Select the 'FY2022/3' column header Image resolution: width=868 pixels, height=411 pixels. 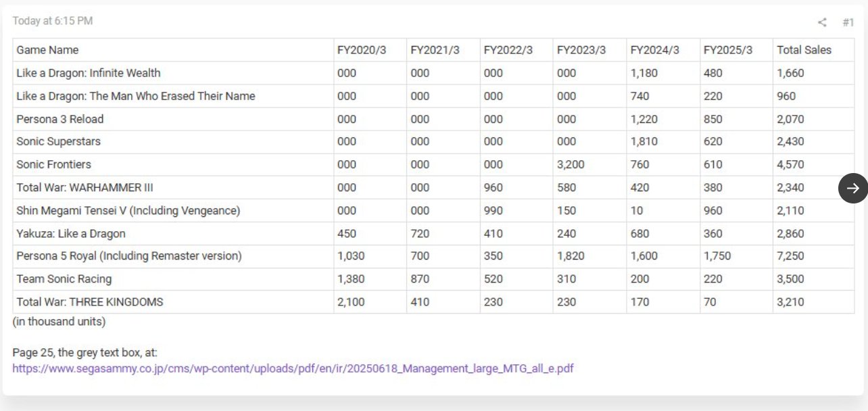516,50
